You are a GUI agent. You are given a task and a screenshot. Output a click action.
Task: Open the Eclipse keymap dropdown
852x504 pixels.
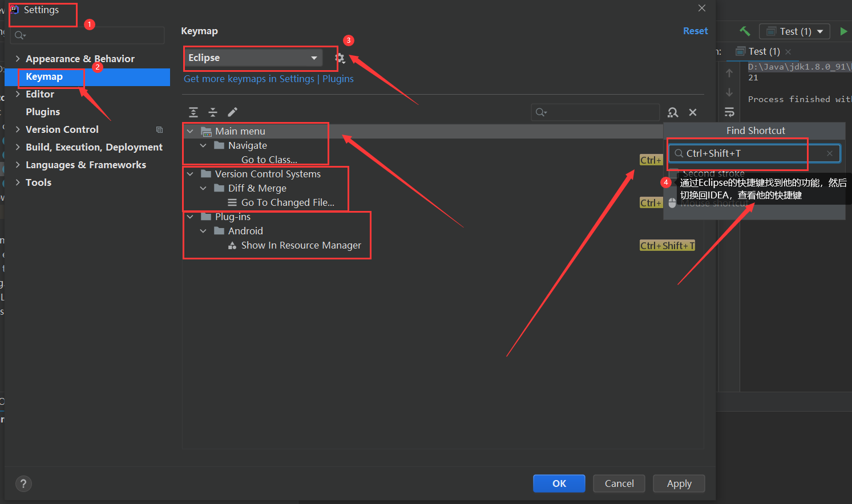point(253,58)
